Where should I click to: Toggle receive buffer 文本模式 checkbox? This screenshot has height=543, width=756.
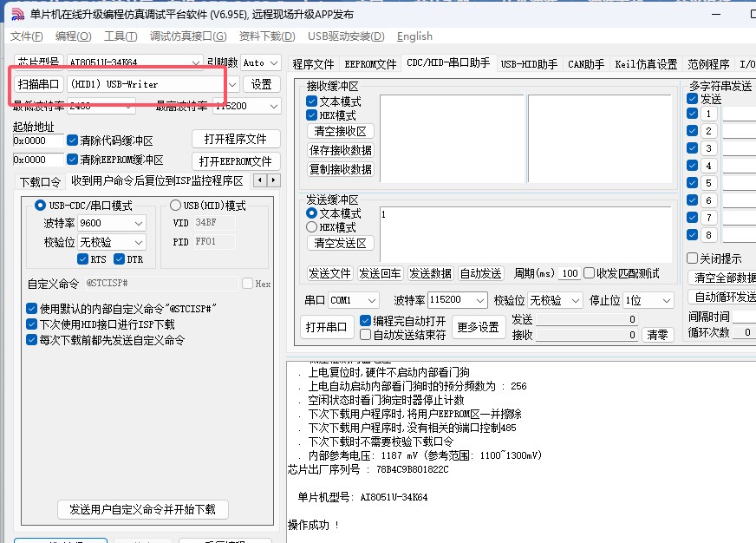[x=311, y=101]
